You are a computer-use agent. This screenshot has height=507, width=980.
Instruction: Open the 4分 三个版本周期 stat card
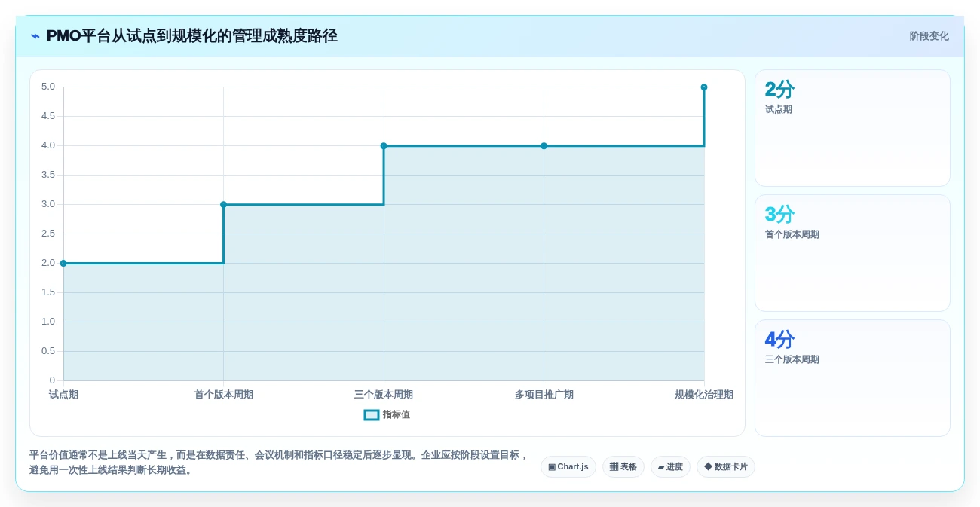click(853, 378)
